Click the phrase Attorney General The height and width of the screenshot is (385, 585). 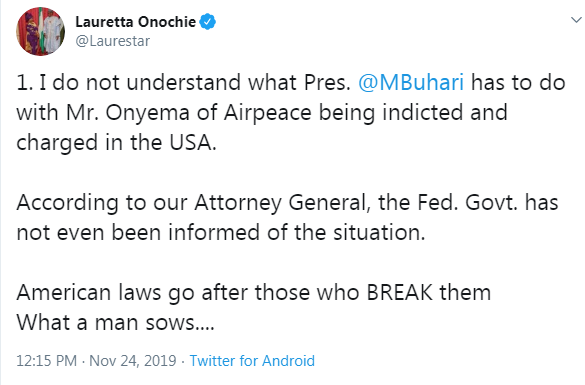tap(280, 203)
